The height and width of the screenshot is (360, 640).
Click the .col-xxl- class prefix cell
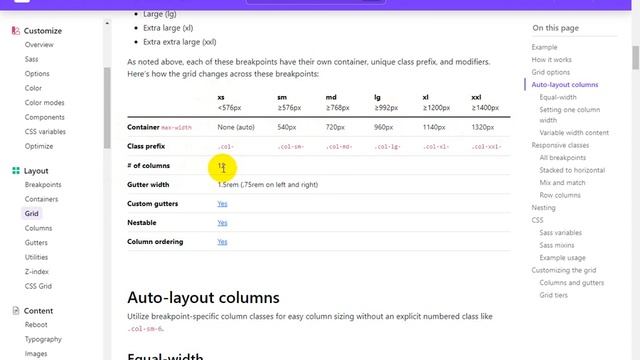[x=486, y=147]
